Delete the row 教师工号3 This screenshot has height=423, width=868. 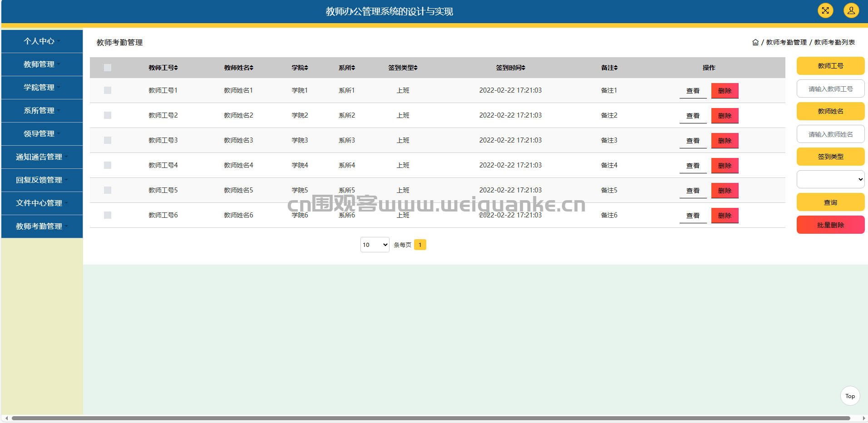(725, 141)
